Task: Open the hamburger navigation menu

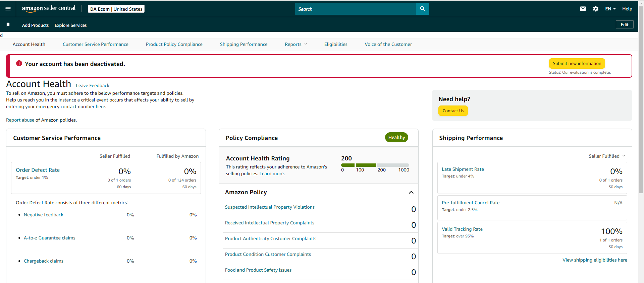Action: tap(8, 9)
